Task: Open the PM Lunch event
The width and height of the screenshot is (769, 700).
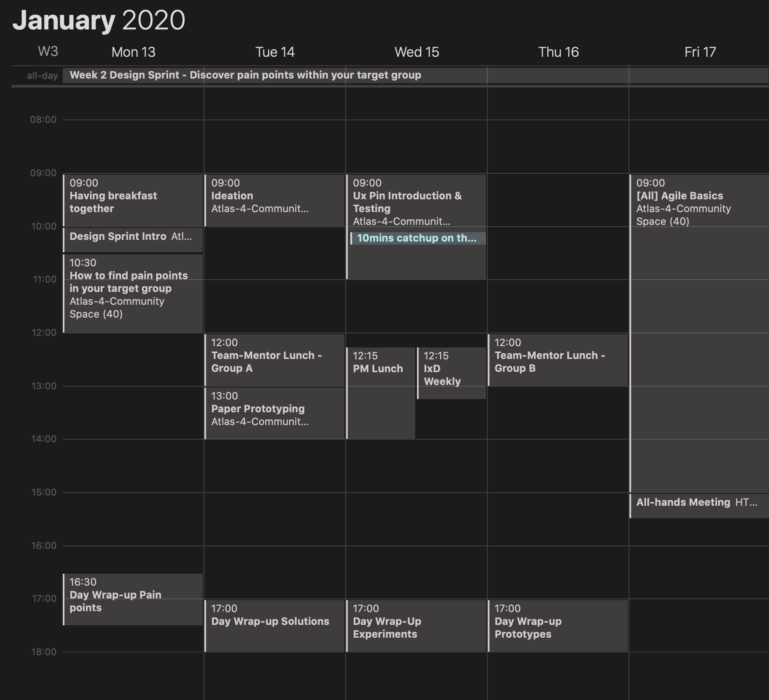Action: click(x=381, y=393)
